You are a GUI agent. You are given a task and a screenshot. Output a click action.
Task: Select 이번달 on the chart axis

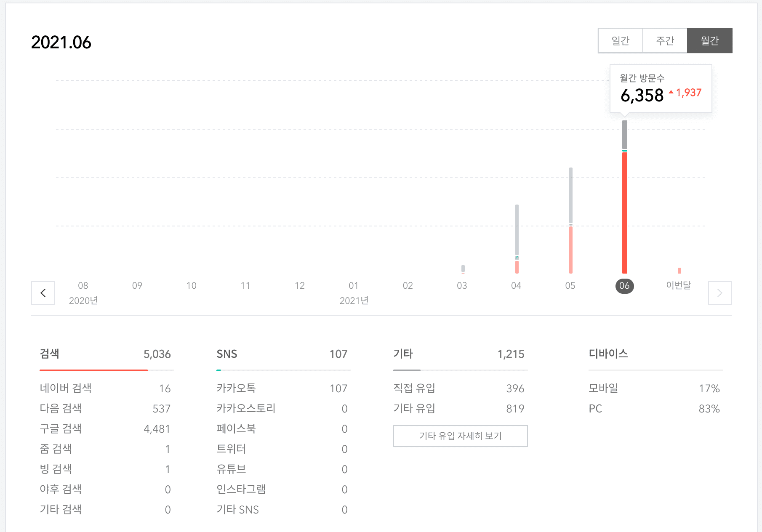[679, 285]
